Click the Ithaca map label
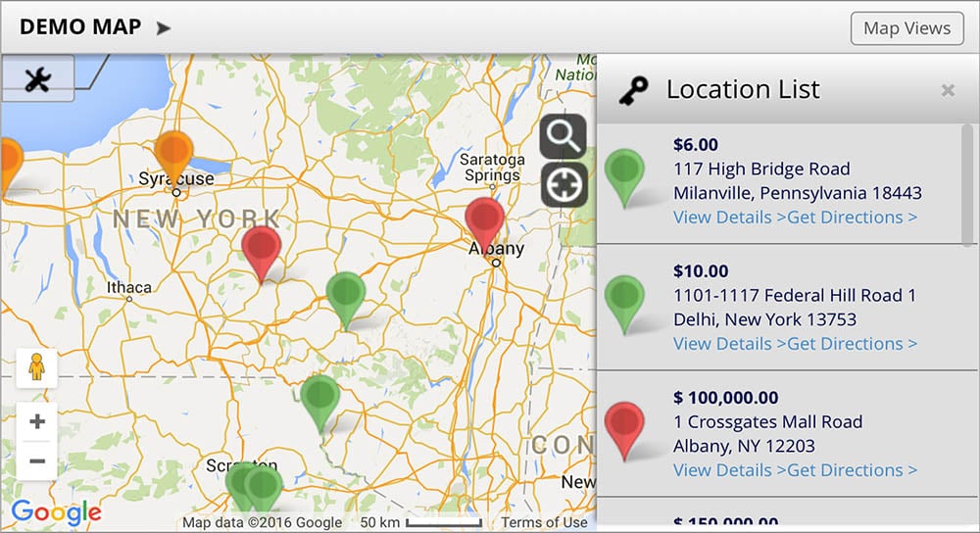Screen dimensions: 980x533 pos(128,287)
